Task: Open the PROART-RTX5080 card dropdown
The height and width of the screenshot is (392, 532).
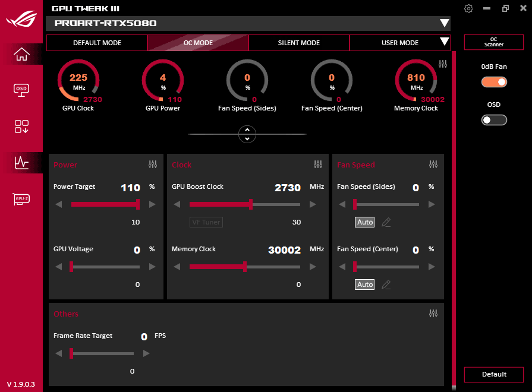Action: pos(445,23)
